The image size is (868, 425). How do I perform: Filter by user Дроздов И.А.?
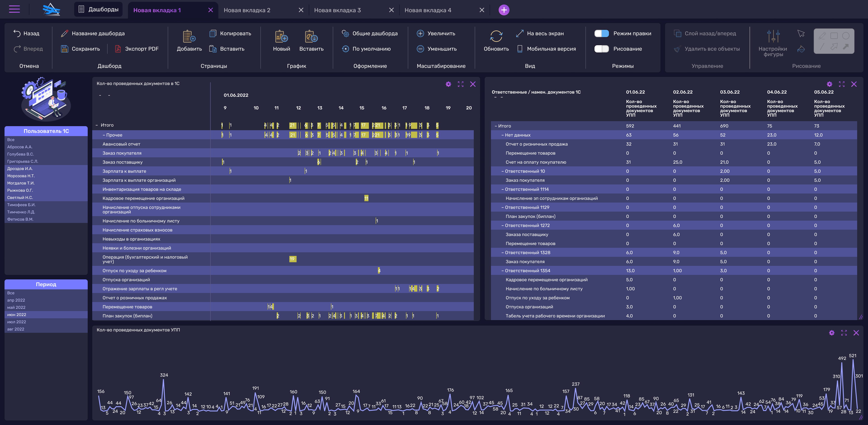20,168
